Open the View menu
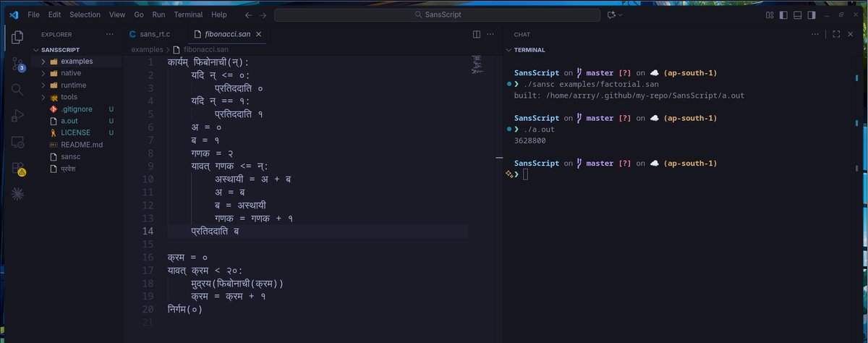This screenshot has height=343, width=868. tap(117, 14)
